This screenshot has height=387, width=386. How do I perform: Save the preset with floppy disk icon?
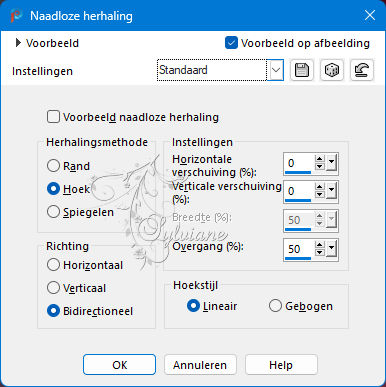click(302, 70)
